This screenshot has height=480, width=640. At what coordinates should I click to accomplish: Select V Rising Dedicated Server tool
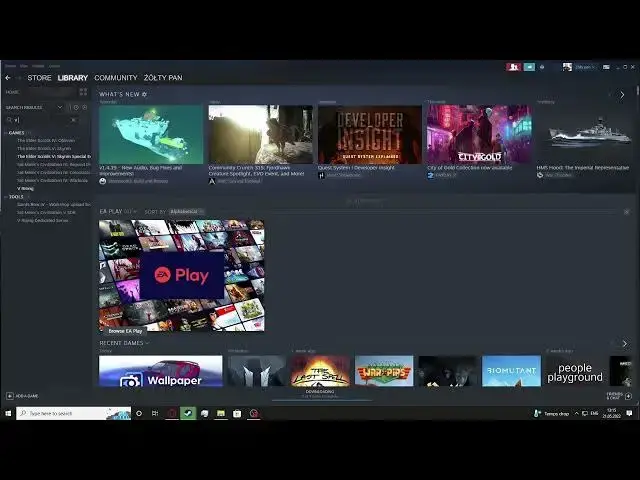pyautogui.click(x=42, y=220)
